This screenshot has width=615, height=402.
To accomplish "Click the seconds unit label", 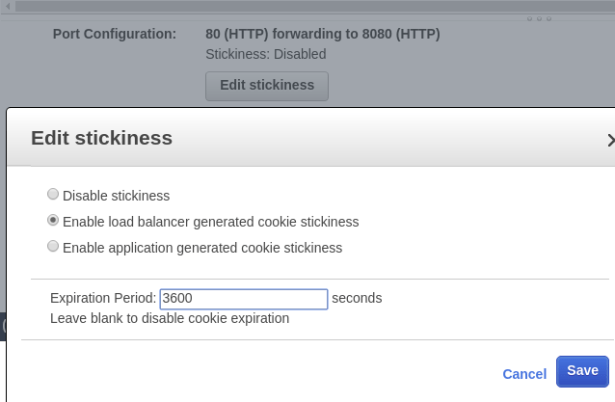I will [x=357, y=298].
